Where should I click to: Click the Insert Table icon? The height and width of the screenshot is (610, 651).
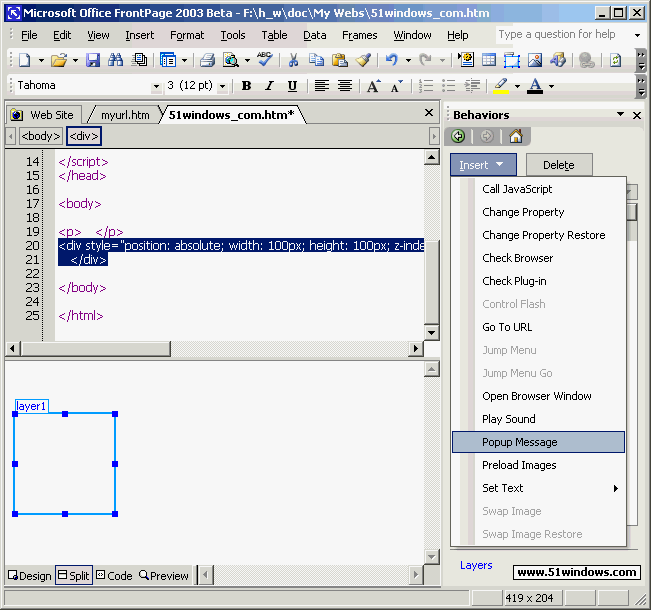(x=488, y=60)
